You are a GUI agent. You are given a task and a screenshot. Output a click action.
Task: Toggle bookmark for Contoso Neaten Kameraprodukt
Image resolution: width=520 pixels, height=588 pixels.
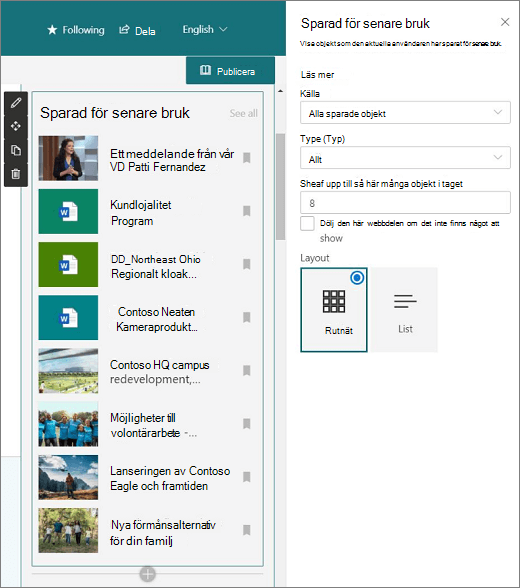(246, 318)
